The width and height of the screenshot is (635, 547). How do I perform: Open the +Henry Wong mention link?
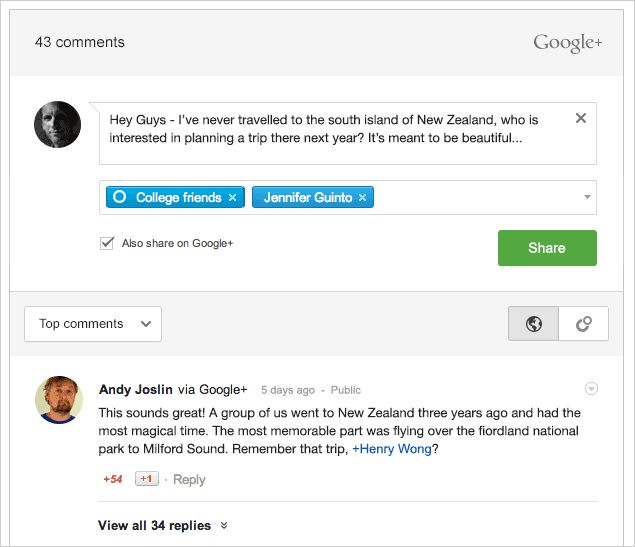point(391,449)
